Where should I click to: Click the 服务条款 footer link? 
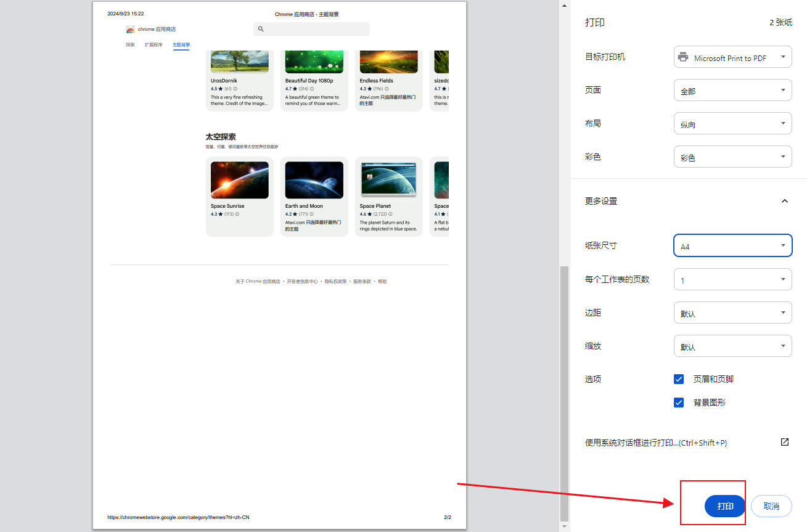[363, 282]
